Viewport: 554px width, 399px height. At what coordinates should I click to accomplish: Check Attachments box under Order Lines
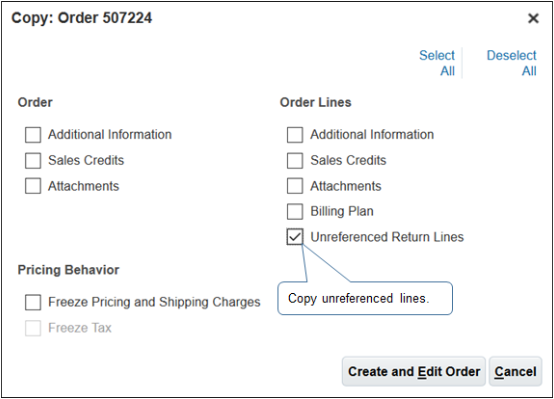click(295, 186)
